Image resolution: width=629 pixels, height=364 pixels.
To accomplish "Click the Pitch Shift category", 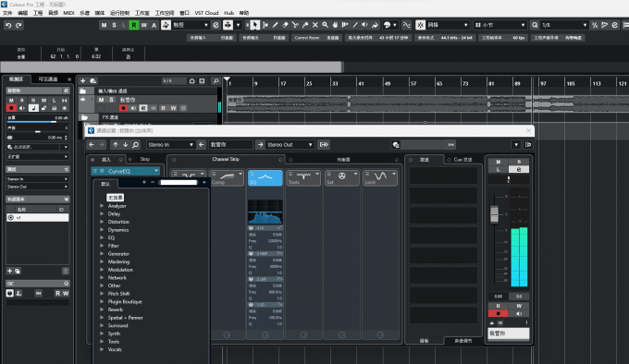I will [x=118, y=294].
